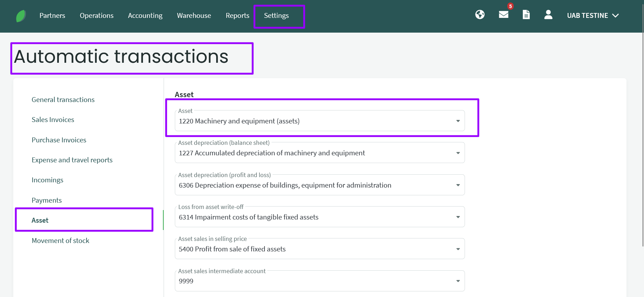This screenshot has width=644, height=297.
Task: Click the document icon in header
Action: (x=526, y=15)
